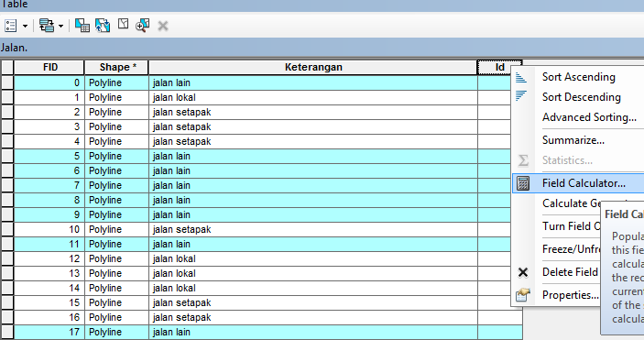644x340 pixels.
Task: Click the table's top-left corner selector box
Action: [7, 68]
